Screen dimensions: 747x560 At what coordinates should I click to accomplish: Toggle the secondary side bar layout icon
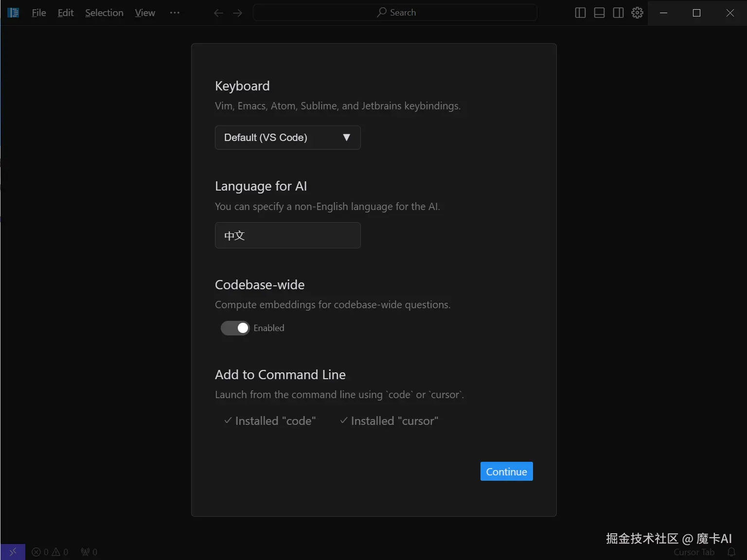click(618, 13)
